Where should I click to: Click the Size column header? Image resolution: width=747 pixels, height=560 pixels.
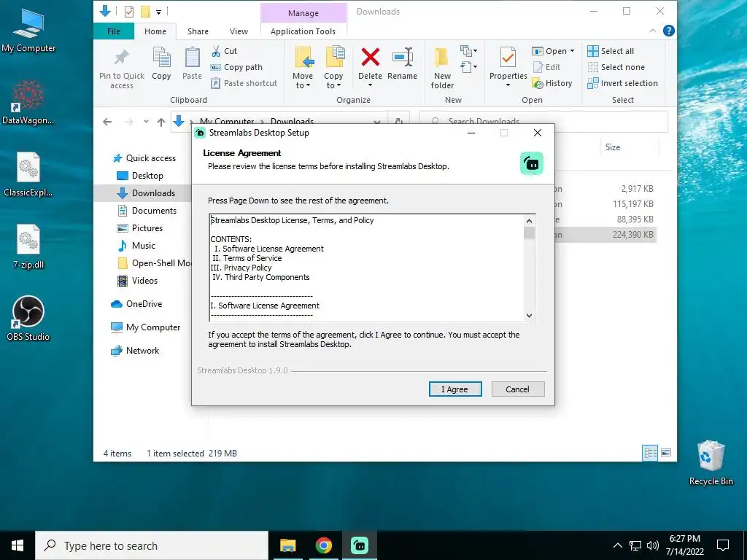coord(613,147)
